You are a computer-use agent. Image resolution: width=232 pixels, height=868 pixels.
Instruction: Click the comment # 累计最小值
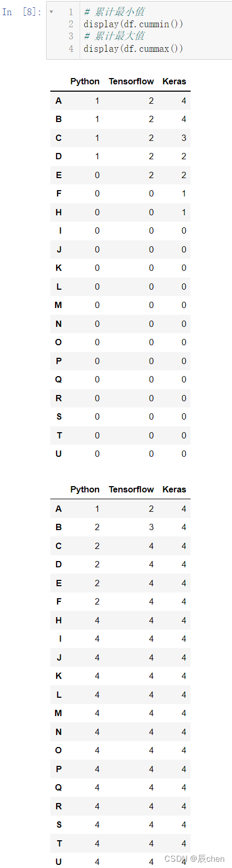(x=114, y=12)
